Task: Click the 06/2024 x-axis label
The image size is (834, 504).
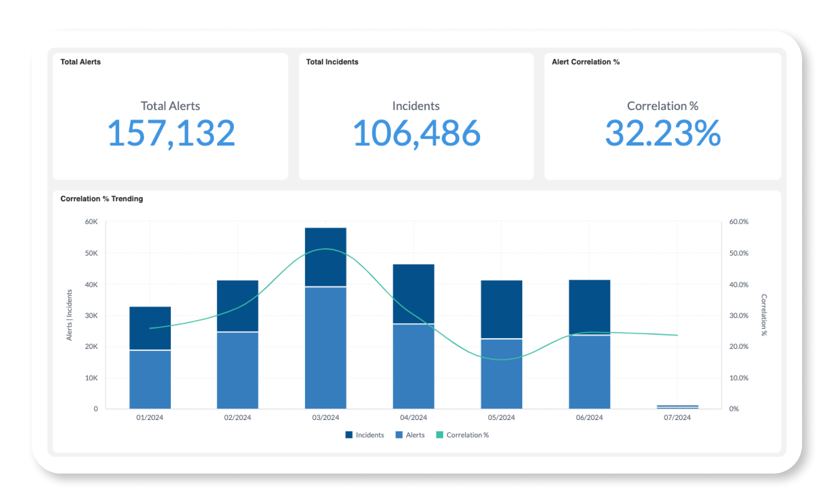Action: 589,417
